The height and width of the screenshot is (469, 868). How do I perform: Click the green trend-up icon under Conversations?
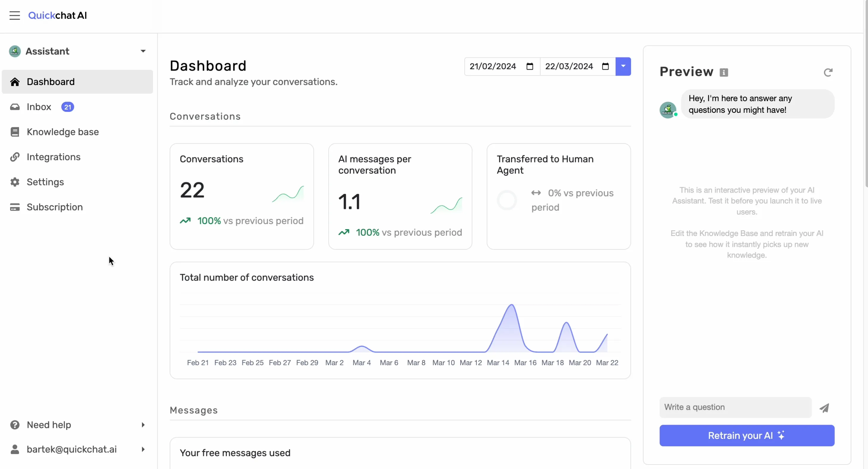point(185,221)
